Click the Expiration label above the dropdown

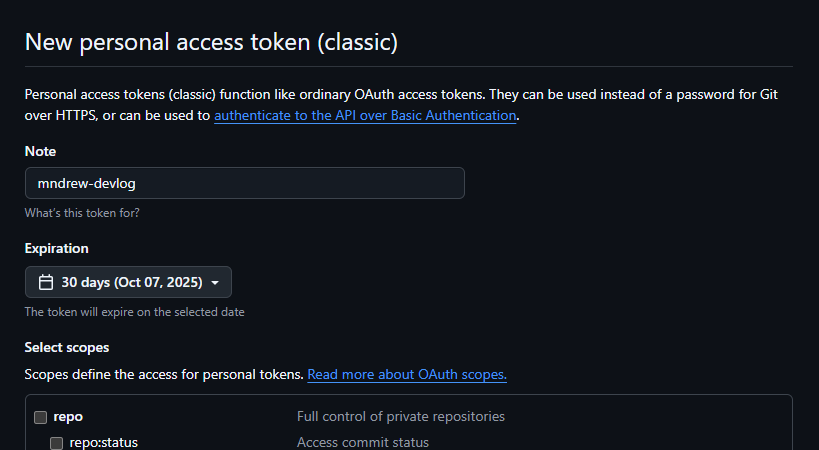tap(56, 248)
